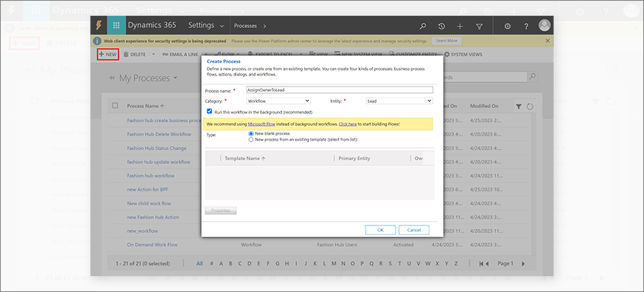This screenshot has width=644, height=292.
Task: Toggle Run this workflow in background checkbox
Action: (x=210, y=112)
